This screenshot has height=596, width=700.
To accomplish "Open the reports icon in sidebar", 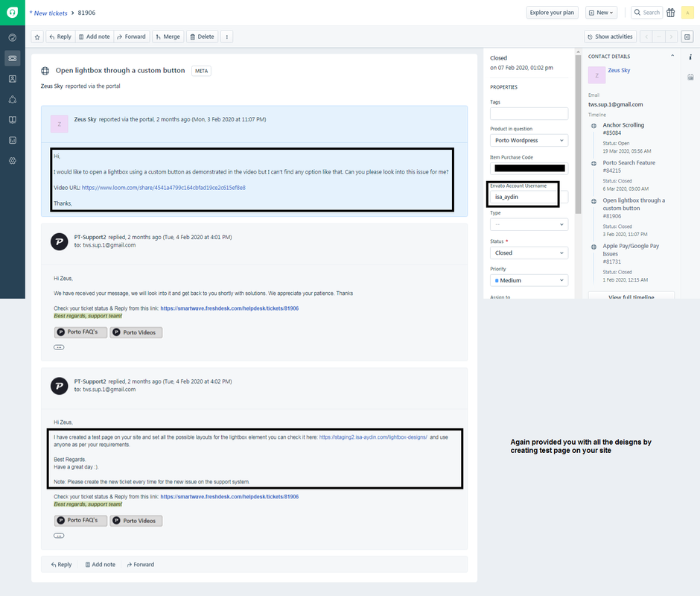I will [13, 140].
